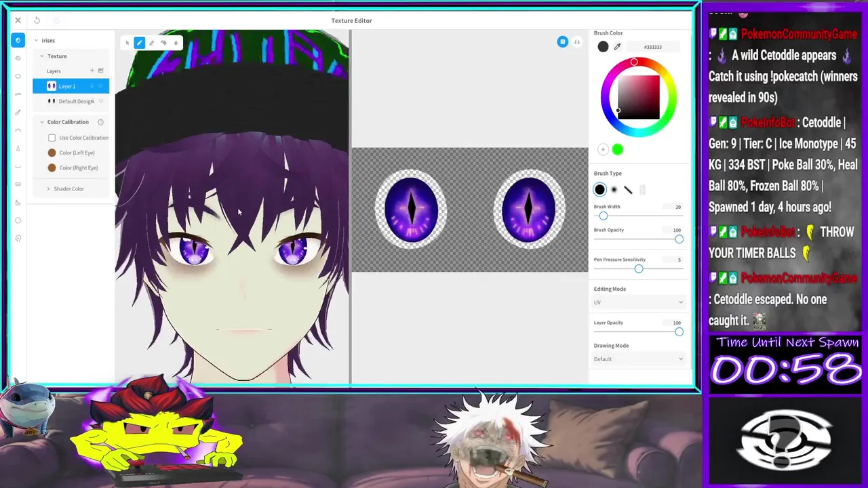Select the eyeliner brush icon in sidebar
Viewport: 868px width, 488px height.
(18, 112)
